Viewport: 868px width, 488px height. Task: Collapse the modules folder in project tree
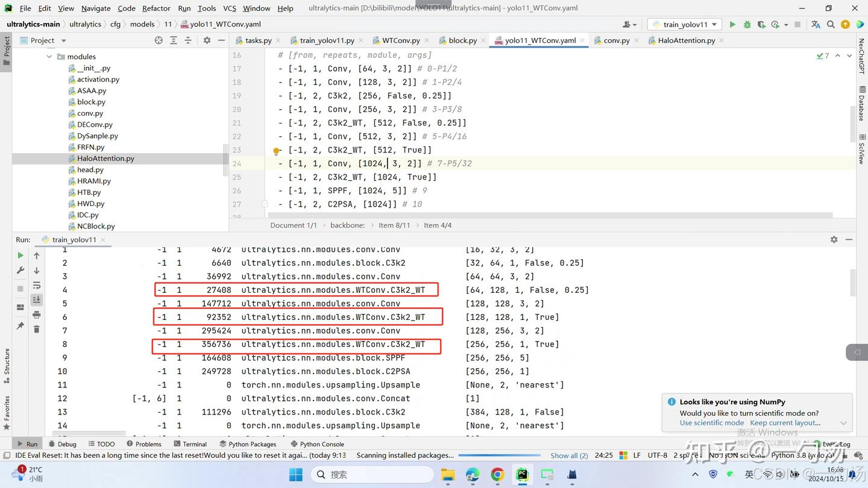49,57
